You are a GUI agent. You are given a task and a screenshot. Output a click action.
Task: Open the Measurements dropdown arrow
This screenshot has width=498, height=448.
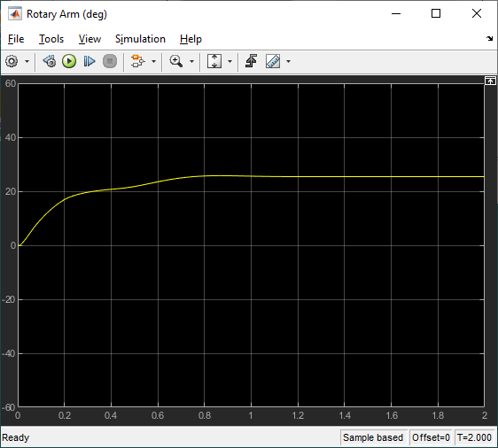[x=288, y=61]
